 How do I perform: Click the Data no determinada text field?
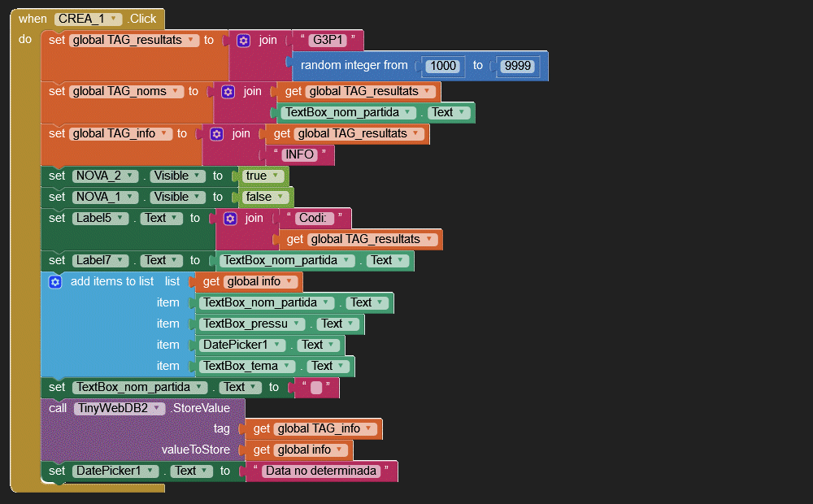point(321,471)
